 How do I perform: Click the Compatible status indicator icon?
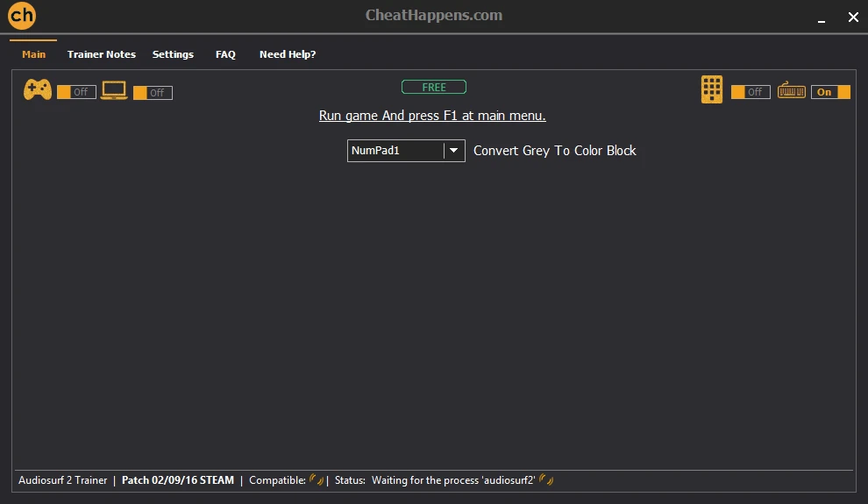tap(317, 479)
